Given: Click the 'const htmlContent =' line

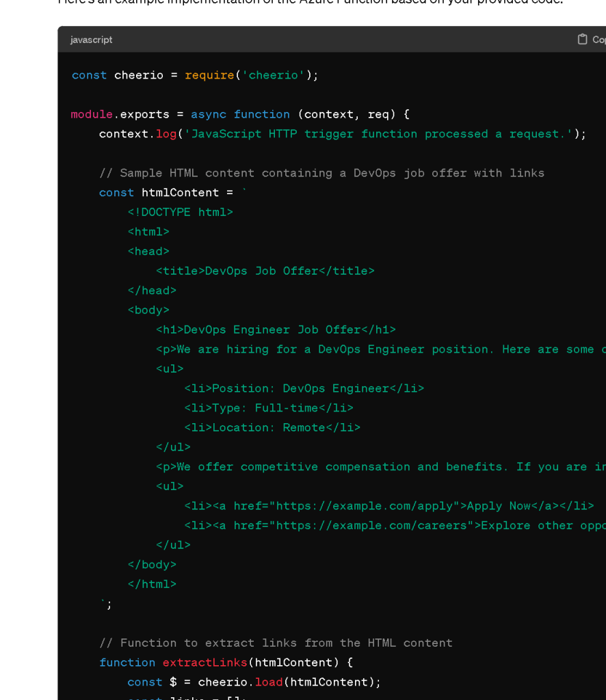Looking at the screenshot, I should 173,193.
